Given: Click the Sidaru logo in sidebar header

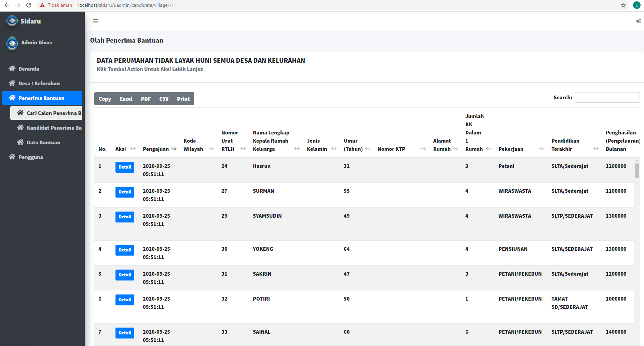Looking at the screenshot, I should pos(12,21).
